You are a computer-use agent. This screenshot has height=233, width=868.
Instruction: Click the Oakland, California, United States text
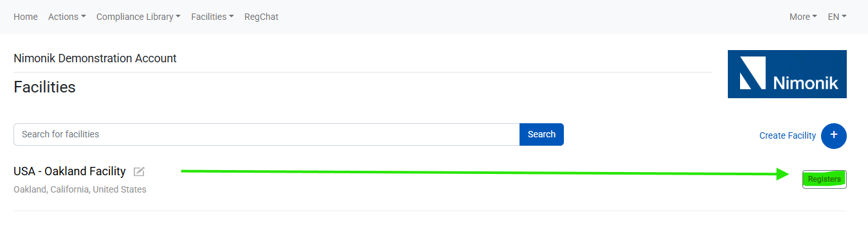click(80, 189)
